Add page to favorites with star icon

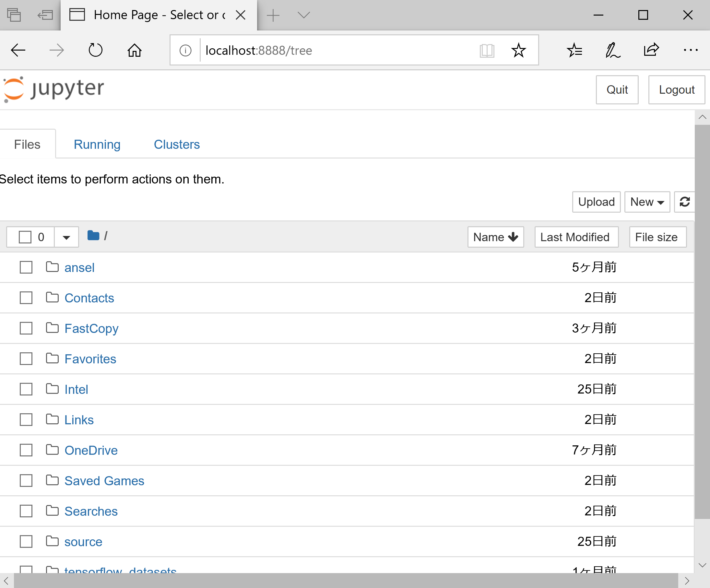[518, 50]
